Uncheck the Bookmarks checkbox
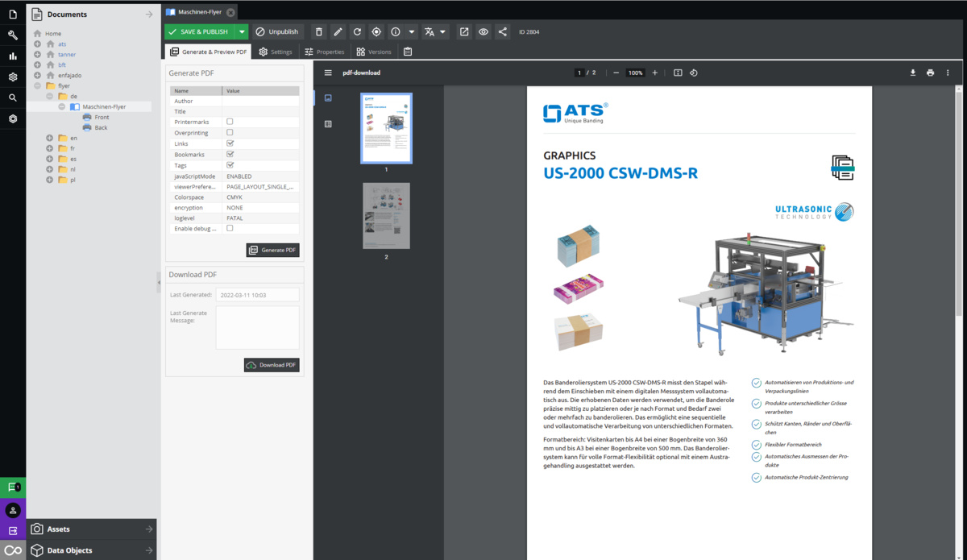This screenshot has width=967, height=560. 230,154
